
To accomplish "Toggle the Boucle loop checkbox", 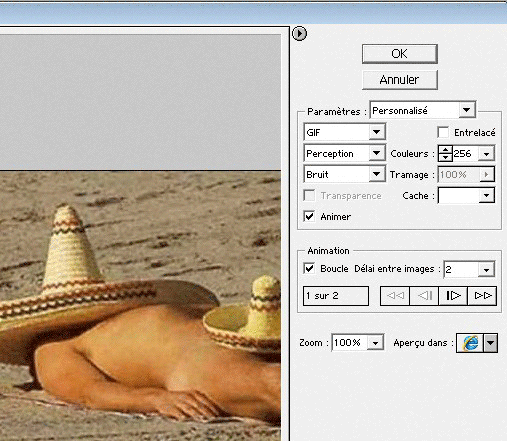I will [x=309, y=268].
